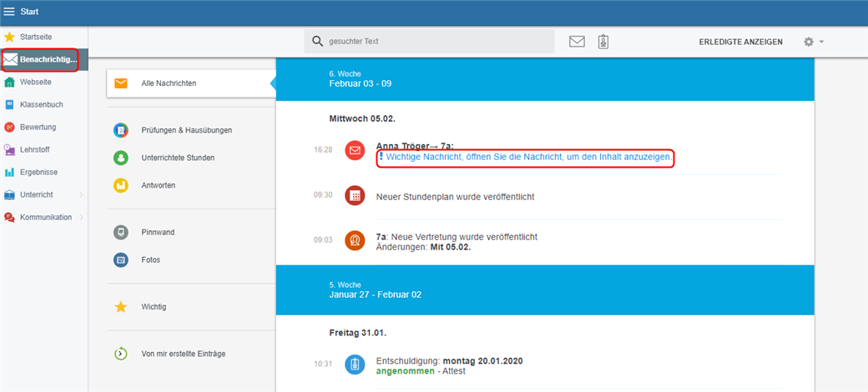
Task: Open the Wichtige Nachricht link
Action: [x=525, y=158]
